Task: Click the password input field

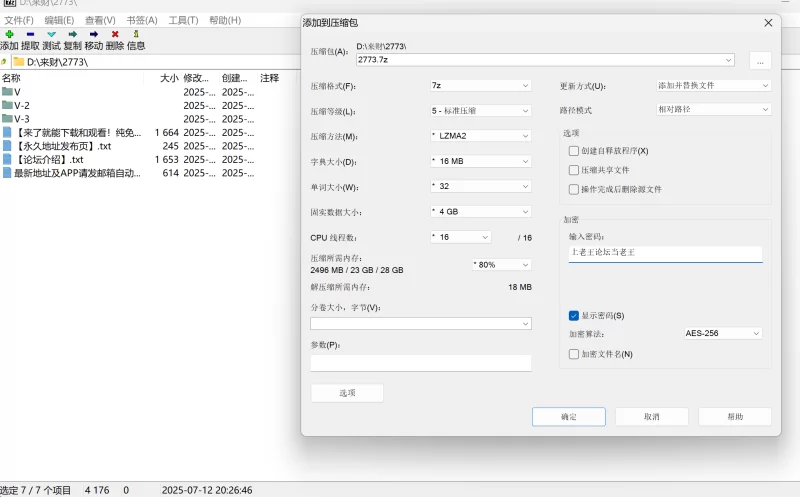Action: (x=665, y=254)
